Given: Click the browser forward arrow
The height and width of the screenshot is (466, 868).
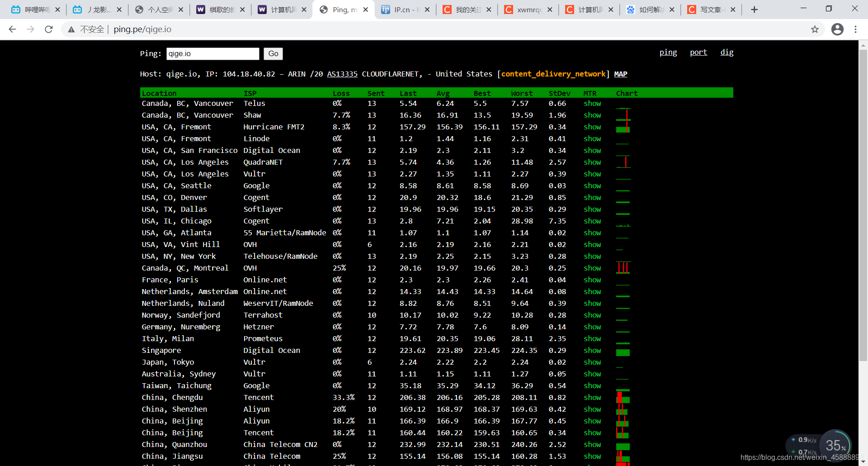Looking at the screenshot, I should (x=30, y=29).
